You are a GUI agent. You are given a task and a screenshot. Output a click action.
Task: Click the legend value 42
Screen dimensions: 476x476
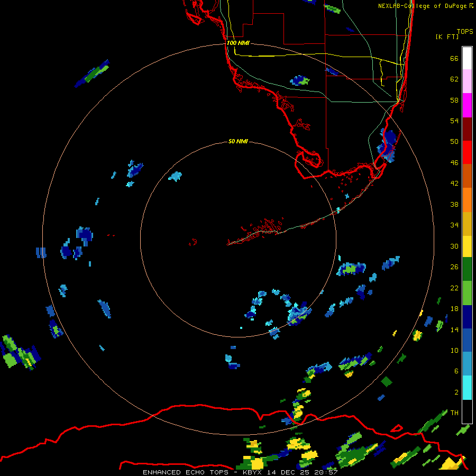point(454,183)
